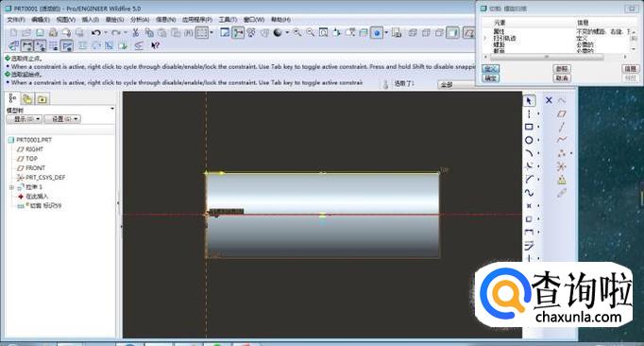Click the 取消 button in dialog
The width and height of the screenshot is (644, 346).
(562, 78)
